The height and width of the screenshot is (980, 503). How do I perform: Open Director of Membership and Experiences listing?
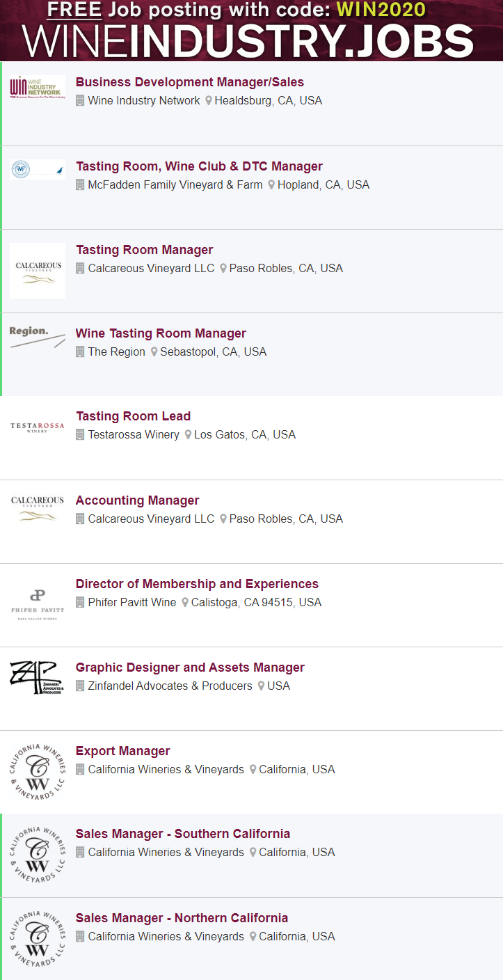[197, 584]
